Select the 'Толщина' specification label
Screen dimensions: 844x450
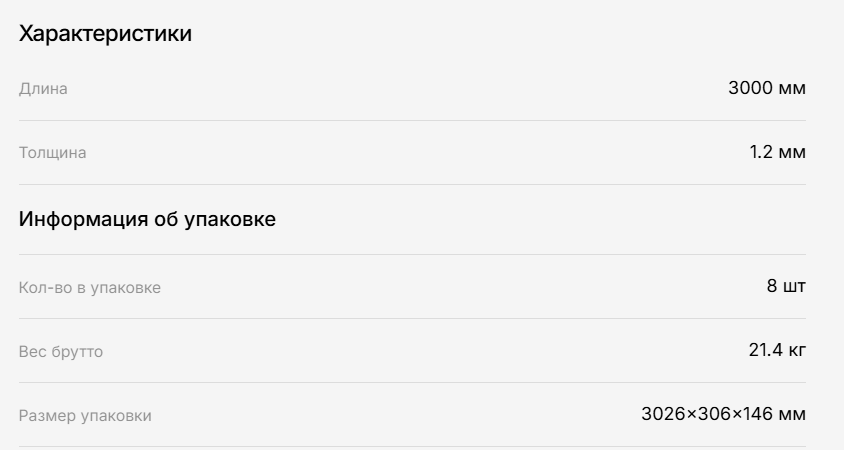tap(53, 152)
